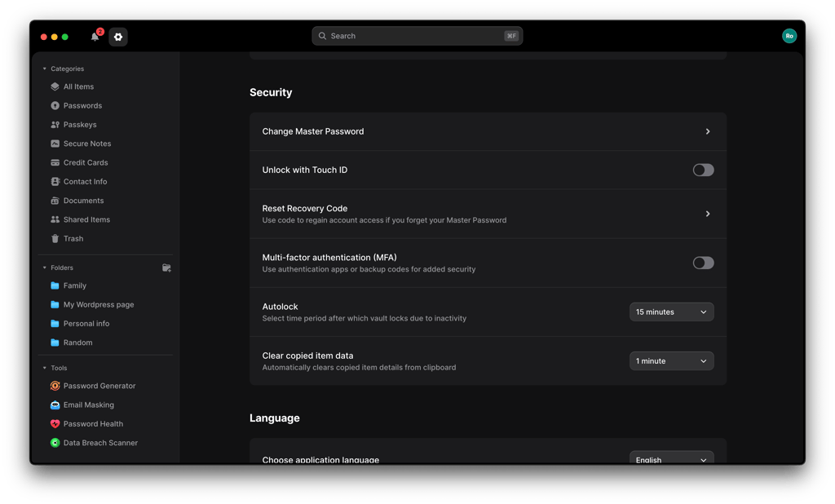Click the Personal info folder icon
The width and height of the screenshot is (835, 504).
click(55, 324)
